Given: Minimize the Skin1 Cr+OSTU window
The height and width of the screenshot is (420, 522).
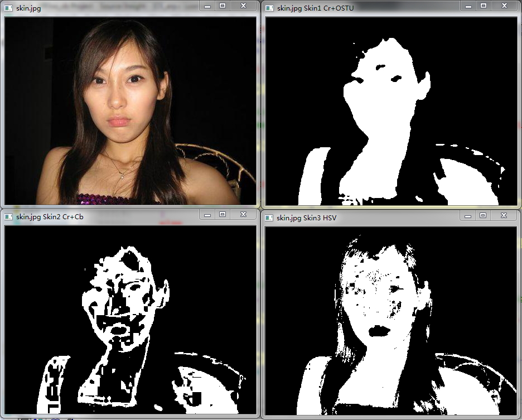Looking at the screenshot, I should click(x=468, y=6).
